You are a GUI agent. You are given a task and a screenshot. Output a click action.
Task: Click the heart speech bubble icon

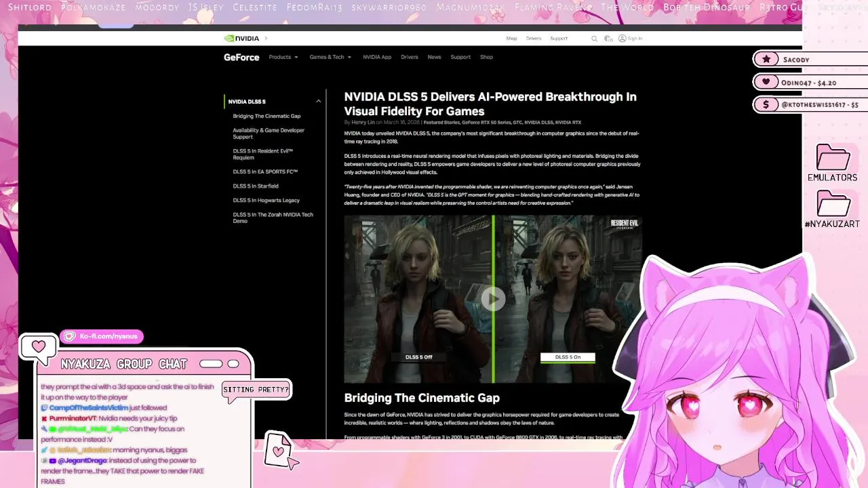39,347
